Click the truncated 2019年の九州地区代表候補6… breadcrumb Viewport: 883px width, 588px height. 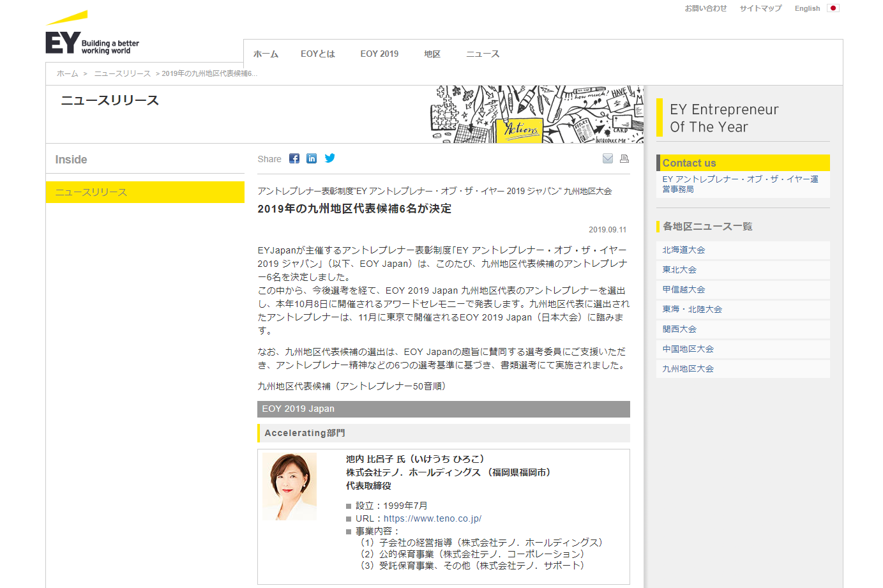coord(209,73)
